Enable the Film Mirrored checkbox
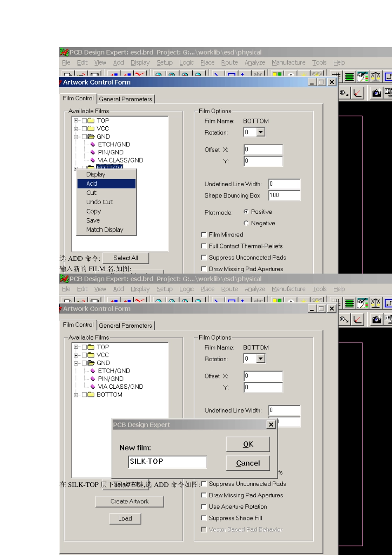Screen dimensions: 392x555 click(x=203, y=235)
